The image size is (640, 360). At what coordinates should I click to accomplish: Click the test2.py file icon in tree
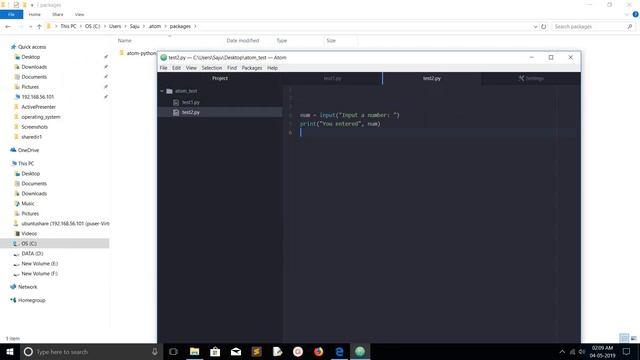click(x=176, y=112)
